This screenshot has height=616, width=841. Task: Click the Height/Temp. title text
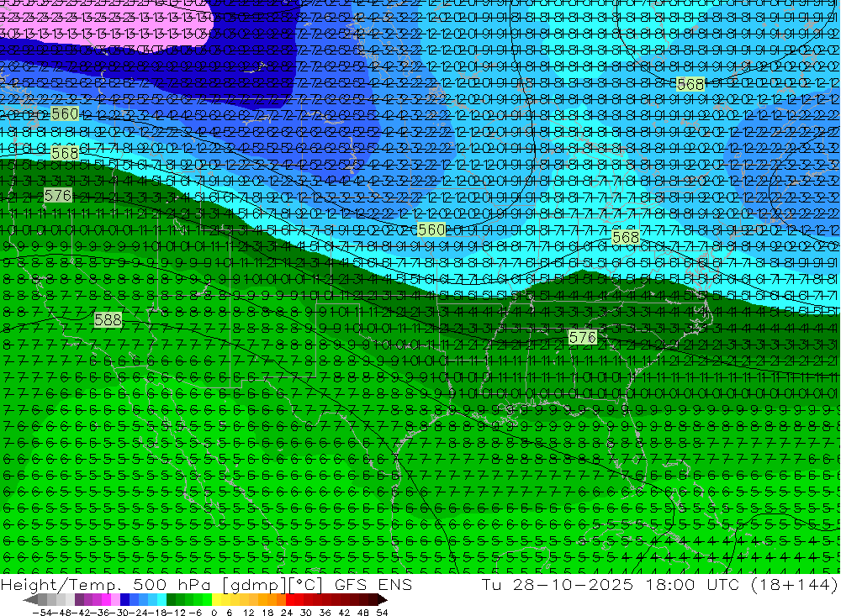tap(60, 586)
